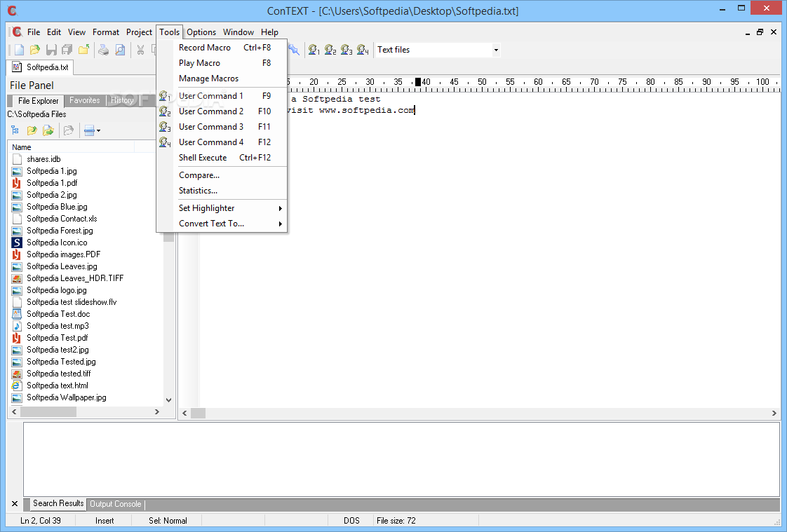The height and width of the screenshot is (532, 787).
Task: Open the Options menu
Action: coord(201,32)
